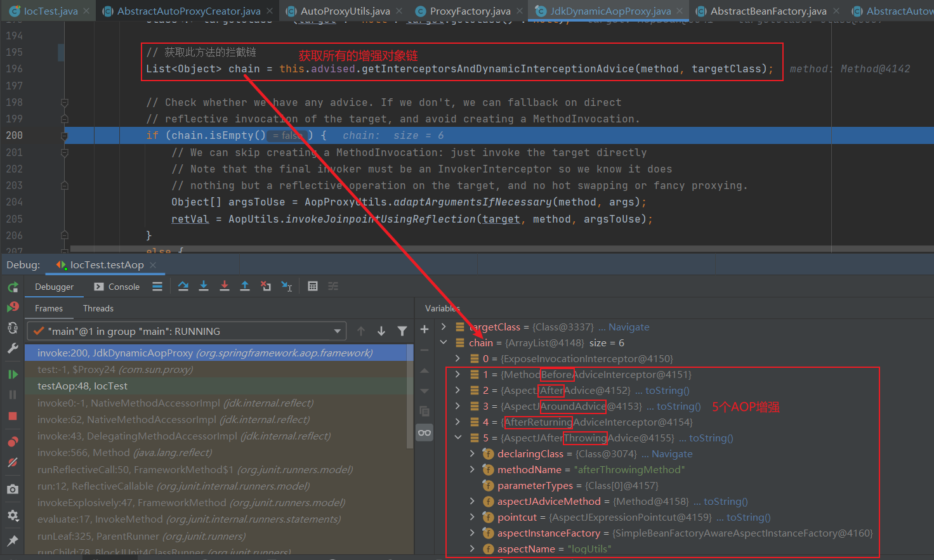Resume program with green play icon
Screen dimensions: 934x560
13,374
